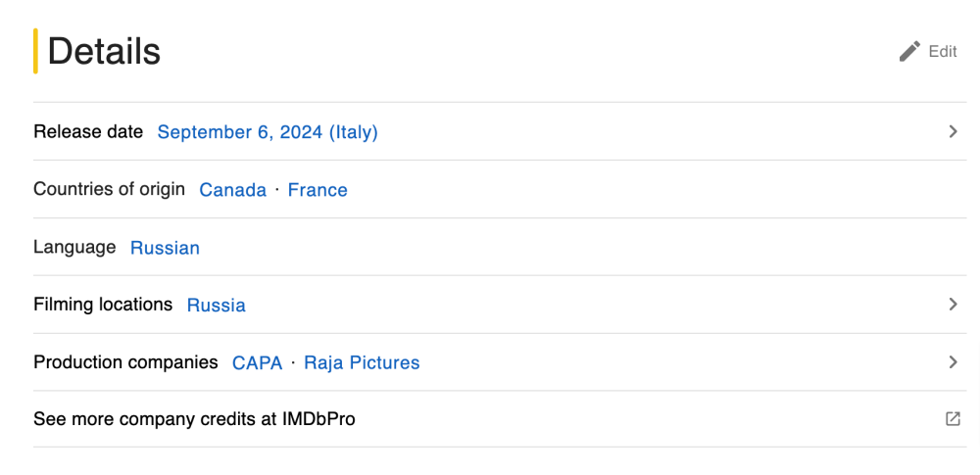Click the Details section heading
980x475 pixels.
point(104,51)
